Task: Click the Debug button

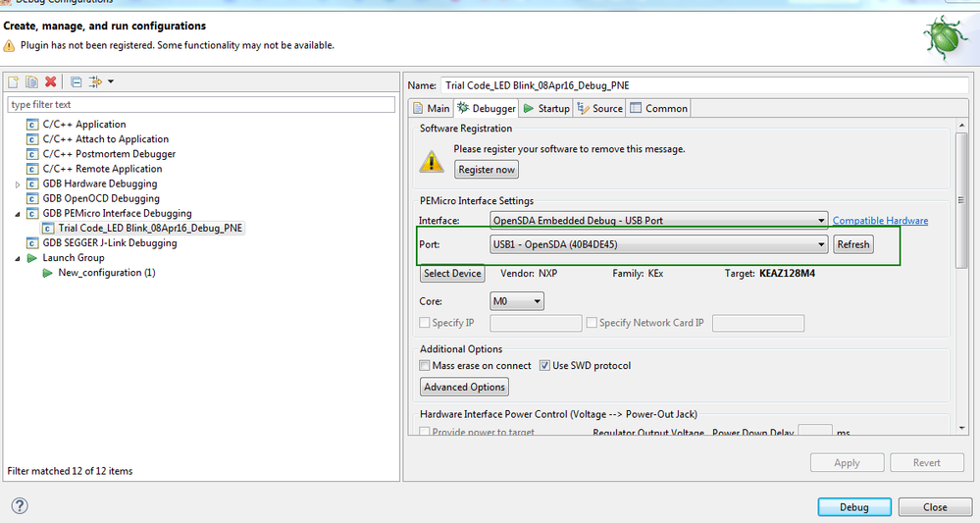Action: tap(853, 506)
